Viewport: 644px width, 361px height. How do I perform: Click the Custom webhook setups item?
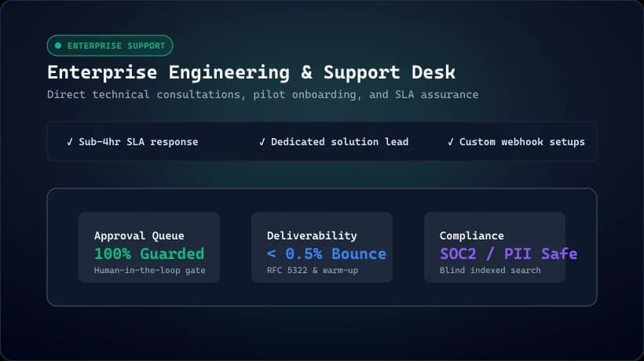click(516, 142)
